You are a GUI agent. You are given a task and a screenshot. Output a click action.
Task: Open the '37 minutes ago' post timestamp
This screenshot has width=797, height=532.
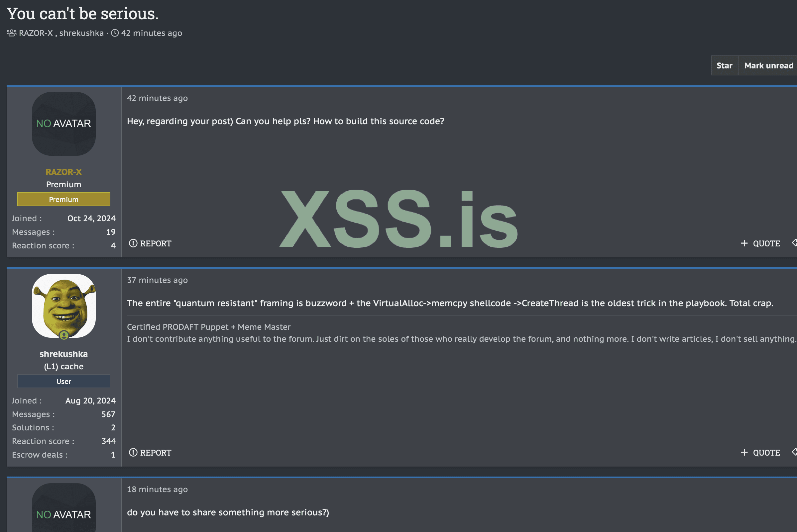157,280
